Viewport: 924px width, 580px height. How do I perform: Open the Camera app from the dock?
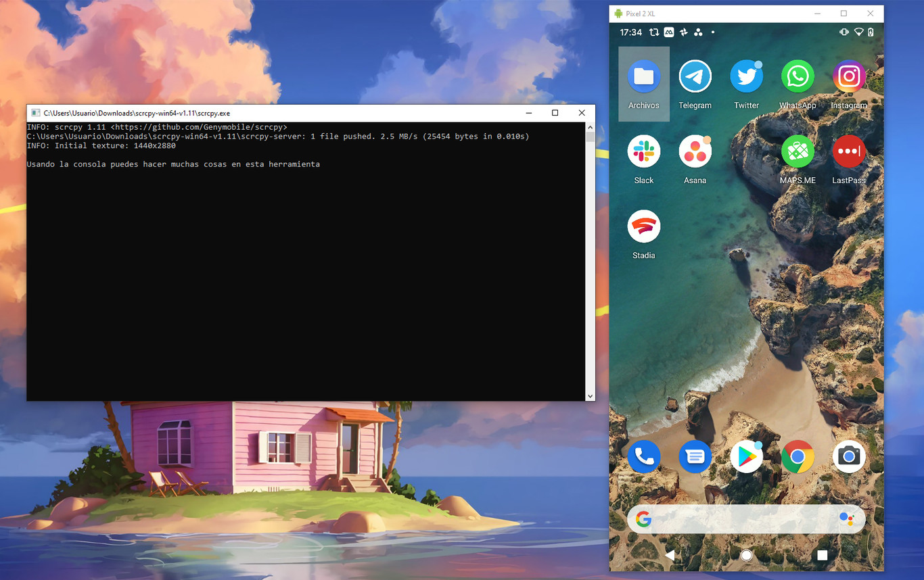(849, 456)
